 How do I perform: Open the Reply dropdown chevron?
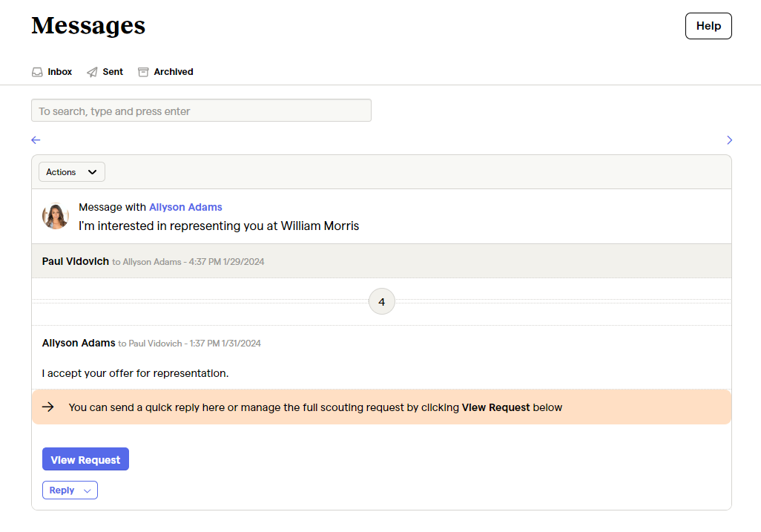(88, 490)
